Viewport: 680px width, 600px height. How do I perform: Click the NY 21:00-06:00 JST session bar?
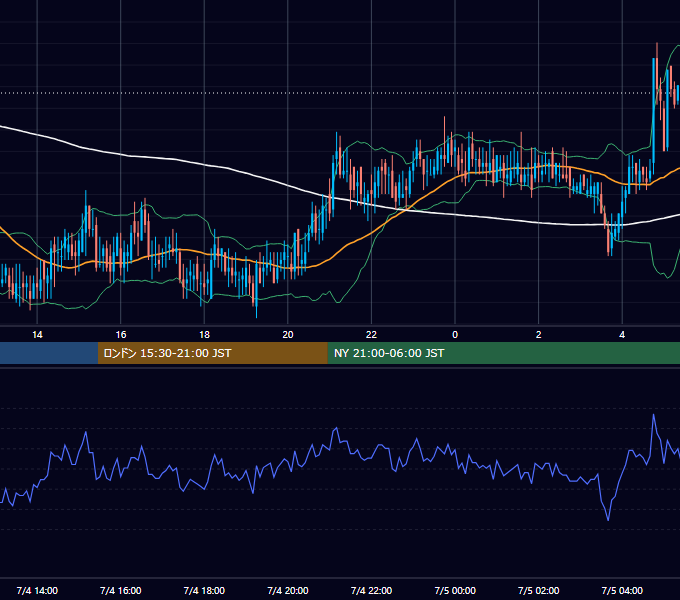(503, 353)
